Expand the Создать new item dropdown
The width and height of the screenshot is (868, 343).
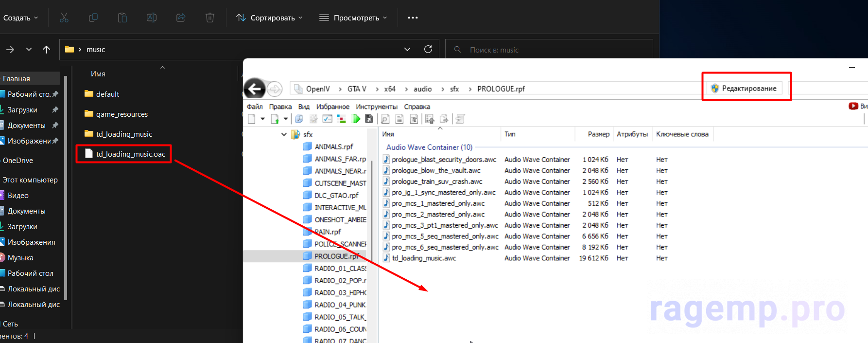point(20,18)
